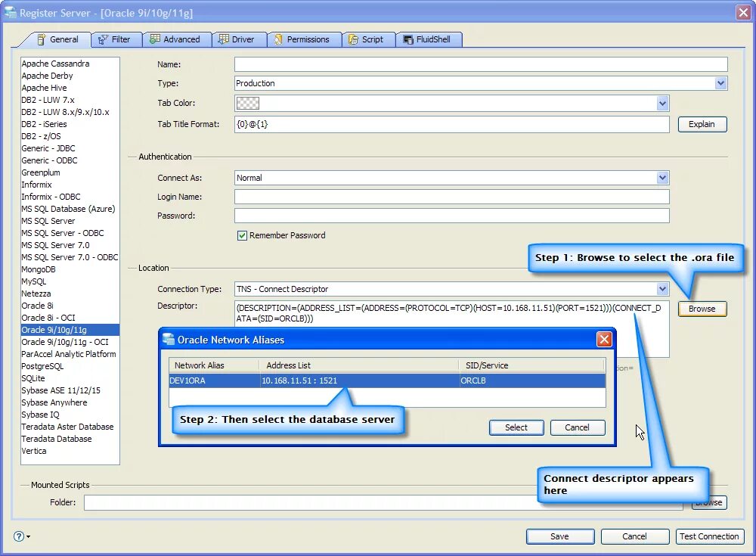Click the Advanced tab icon

tap(155, 39)
